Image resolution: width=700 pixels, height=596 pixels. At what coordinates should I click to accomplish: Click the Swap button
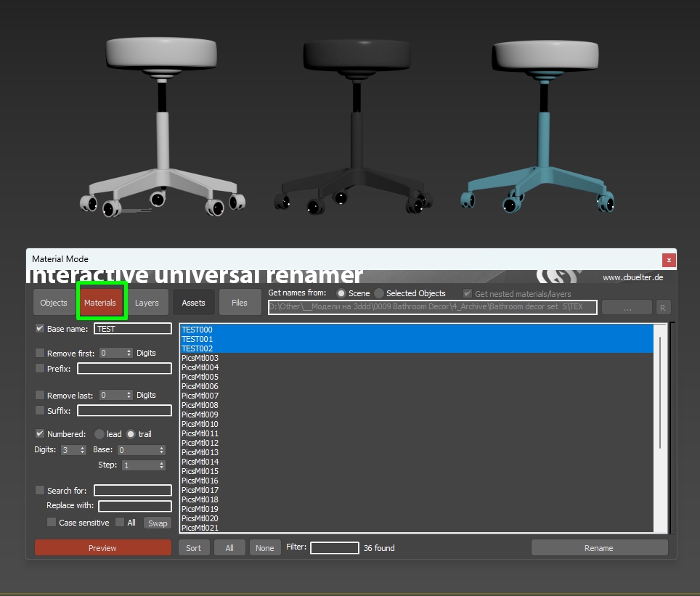click(x=158, y=523)
